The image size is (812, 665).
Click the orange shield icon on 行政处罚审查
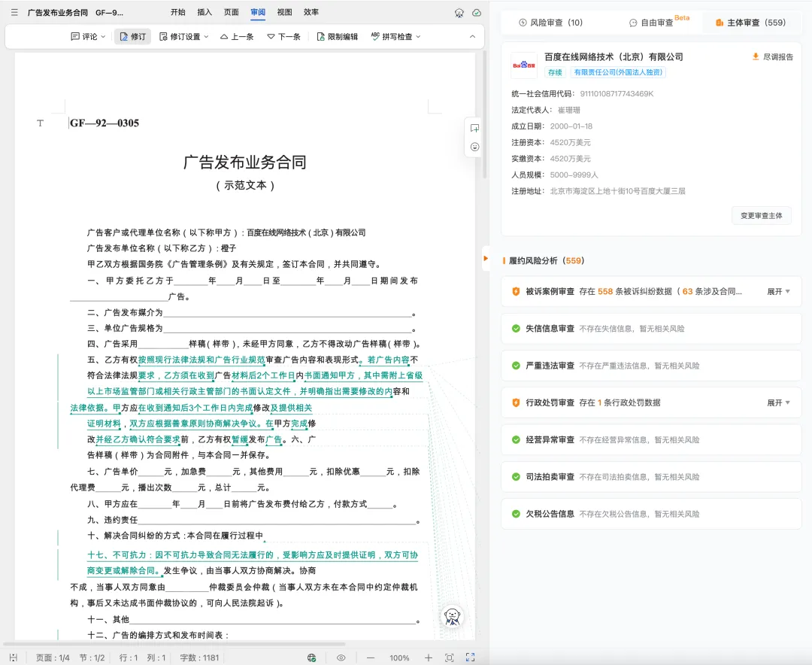coord(516,402)
